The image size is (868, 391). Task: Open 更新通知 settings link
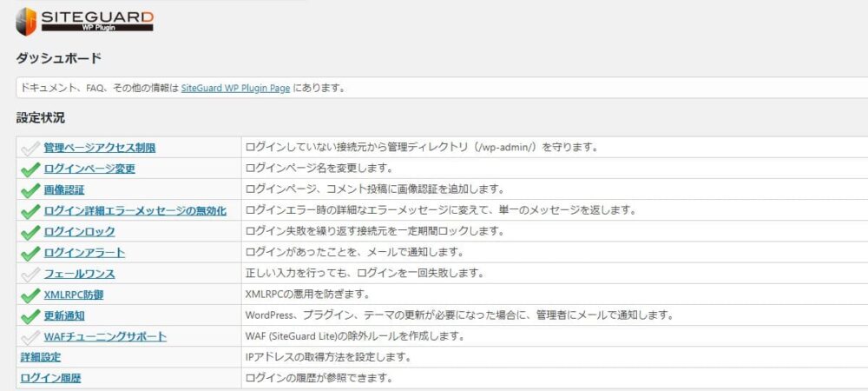[x=64, y=316]
